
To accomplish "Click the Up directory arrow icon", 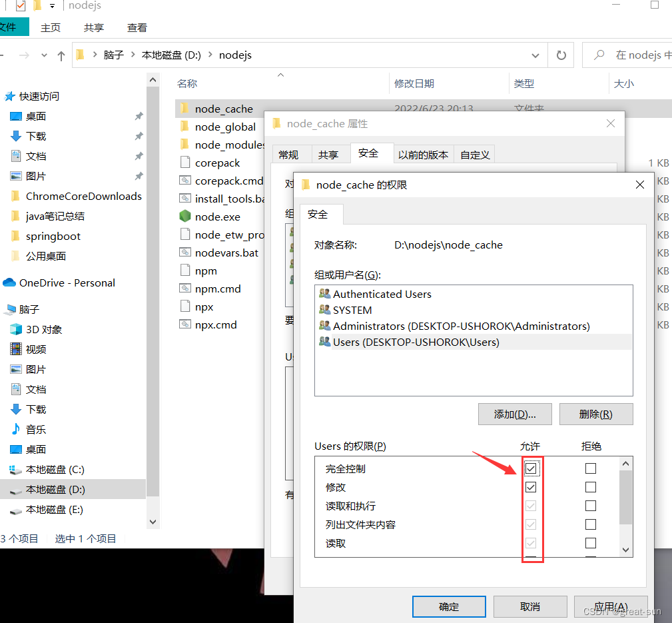I will coord(61,56).
